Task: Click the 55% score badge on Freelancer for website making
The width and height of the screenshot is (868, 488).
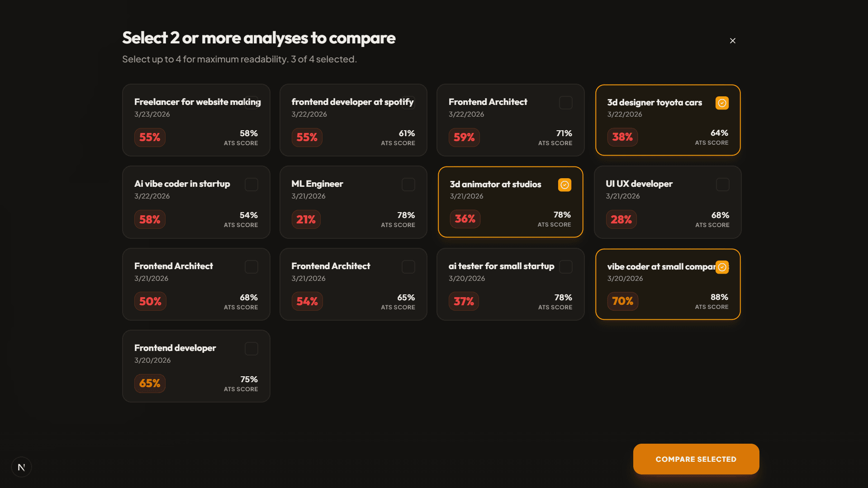Action: pos(150,137)
